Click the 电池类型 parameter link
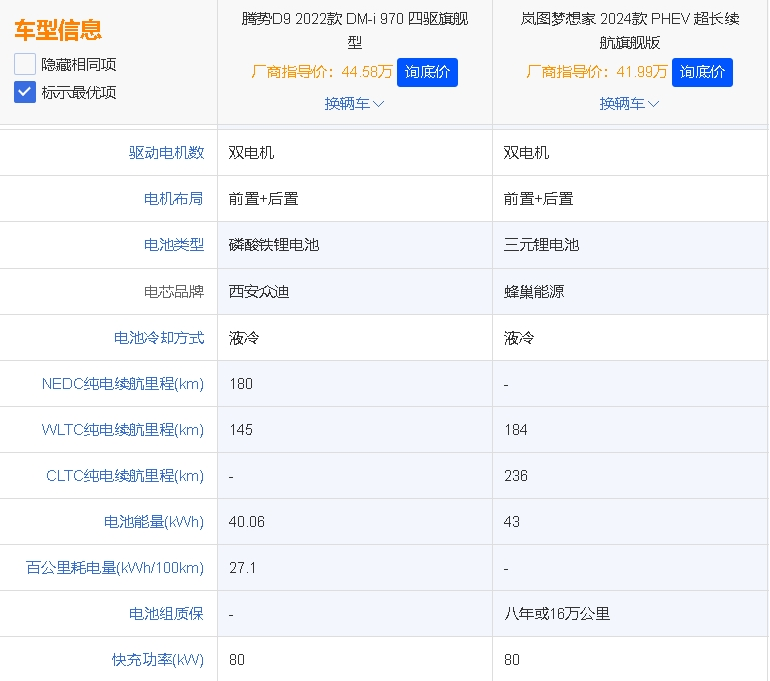This screenshot has height=681, width=770. (174, 245)
